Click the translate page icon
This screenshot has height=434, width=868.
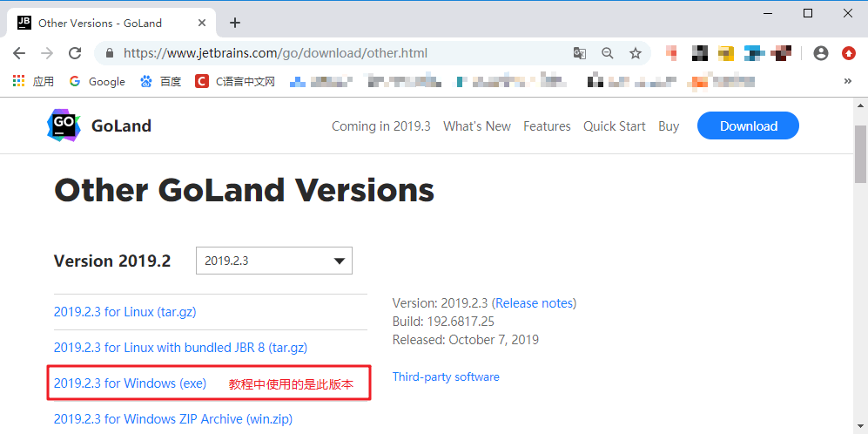(580, 53)
